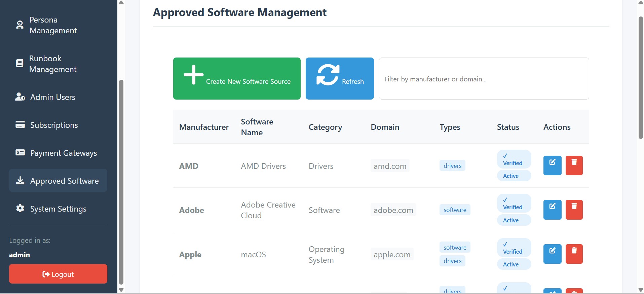Open Runbook Management page
Viewport: 644px width, 294px height.
[58, 64]
